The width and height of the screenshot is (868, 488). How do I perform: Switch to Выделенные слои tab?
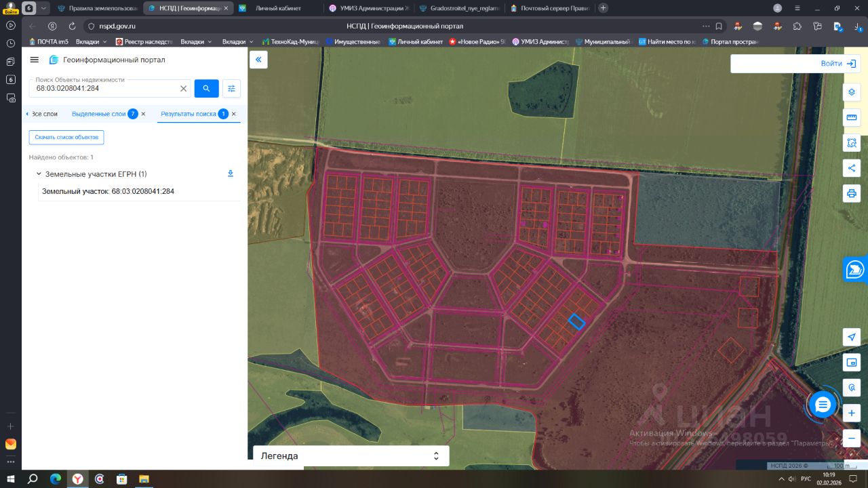pos(99,114)
